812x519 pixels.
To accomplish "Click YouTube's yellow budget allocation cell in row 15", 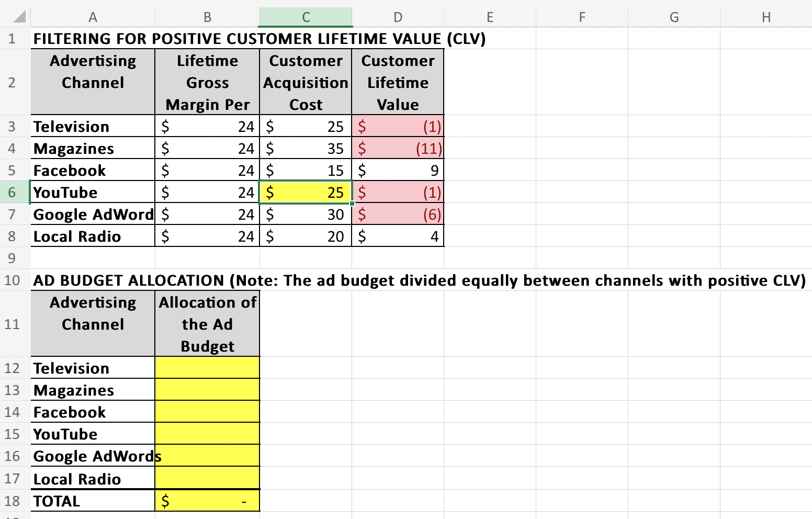I will coord(207,434).
